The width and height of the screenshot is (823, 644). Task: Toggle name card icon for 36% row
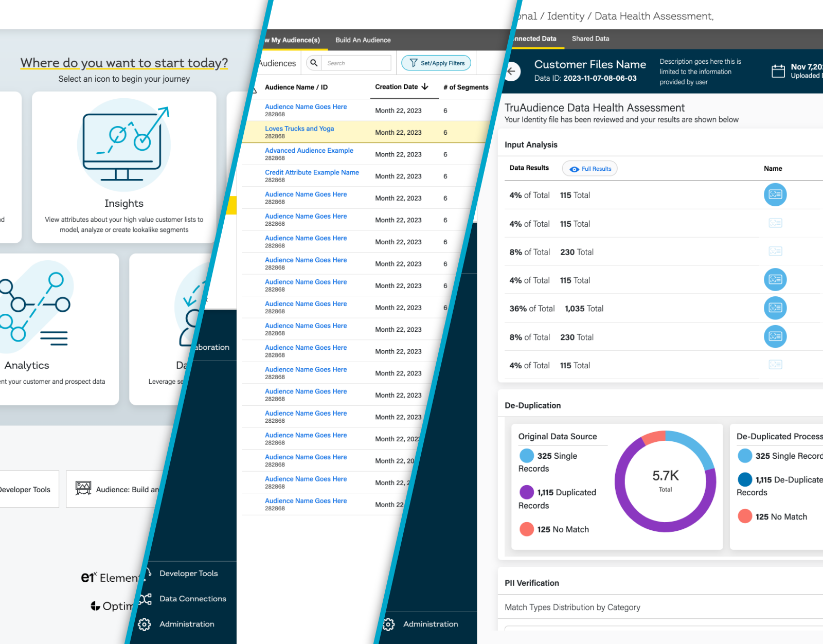click(775, 308)
